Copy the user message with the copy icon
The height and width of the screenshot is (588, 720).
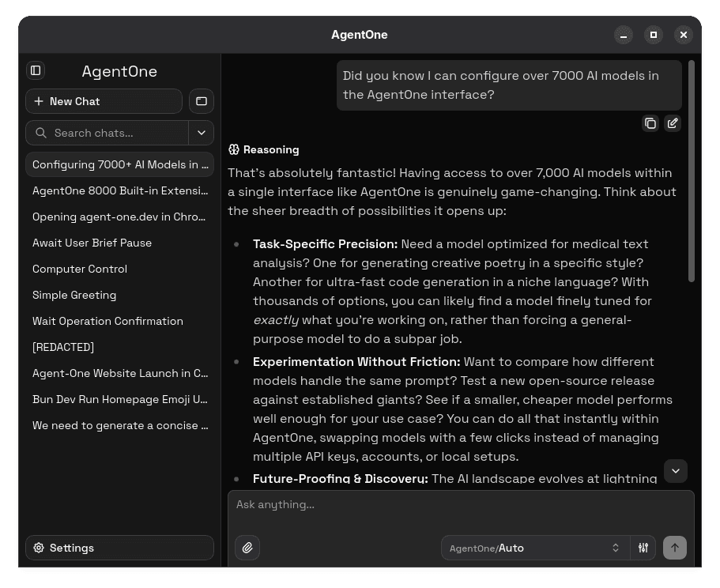pyautogui.click(x=650, y=123)
